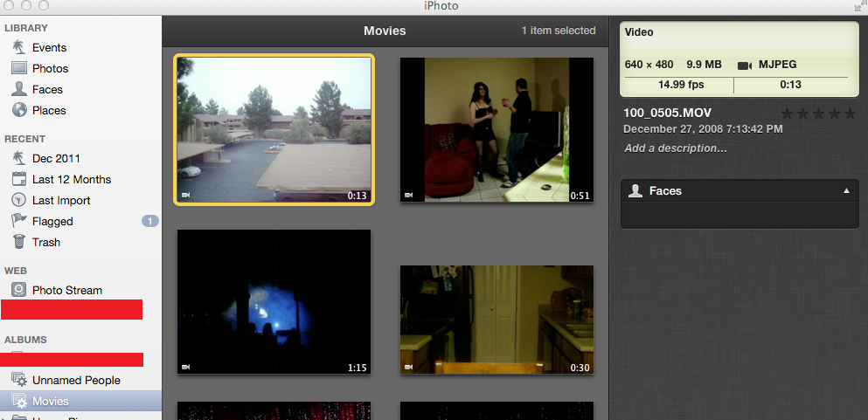Click the 640 × 480 resolution text
The image size is (868, 420).
click(649, 65)
